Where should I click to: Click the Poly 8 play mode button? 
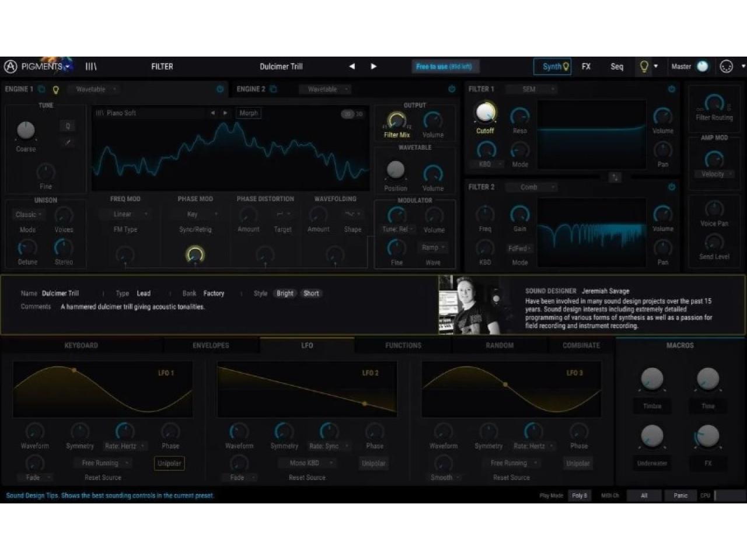(579, 496)
